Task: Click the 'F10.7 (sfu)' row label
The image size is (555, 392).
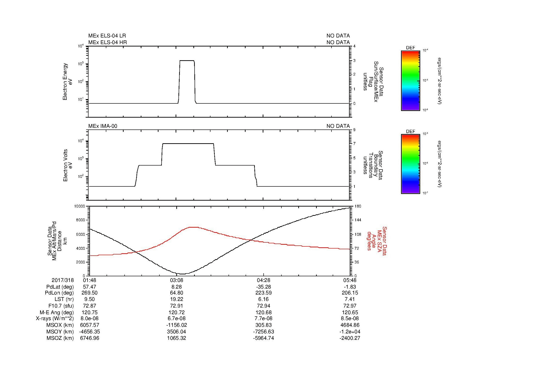Action: click(61, 306)
